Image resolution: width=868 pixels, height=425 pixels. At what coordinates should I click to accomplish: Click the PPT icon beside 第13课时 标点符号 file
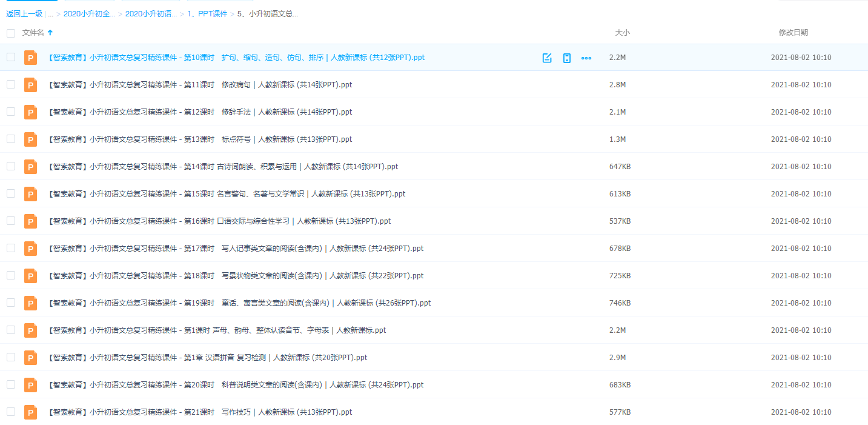pos(30,139)
